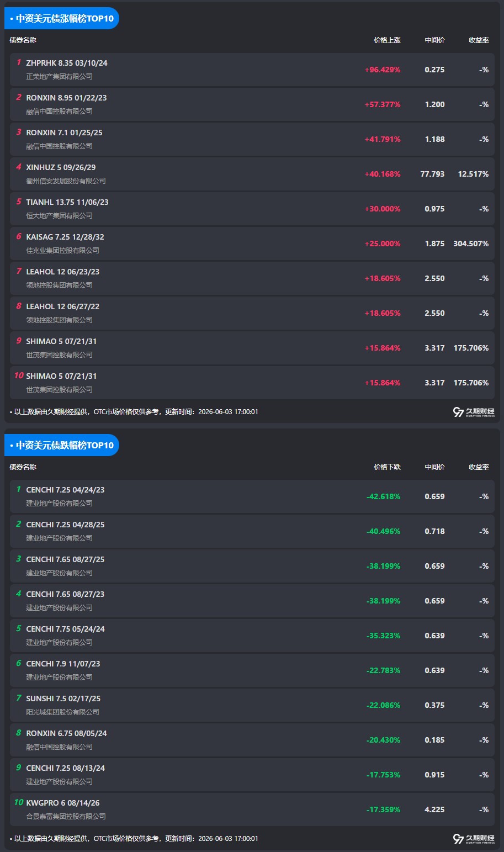Open CENCHI 7.75 05/24/24 bond row
The width and height of the screenshot is (504, 852).
(252, 636)
